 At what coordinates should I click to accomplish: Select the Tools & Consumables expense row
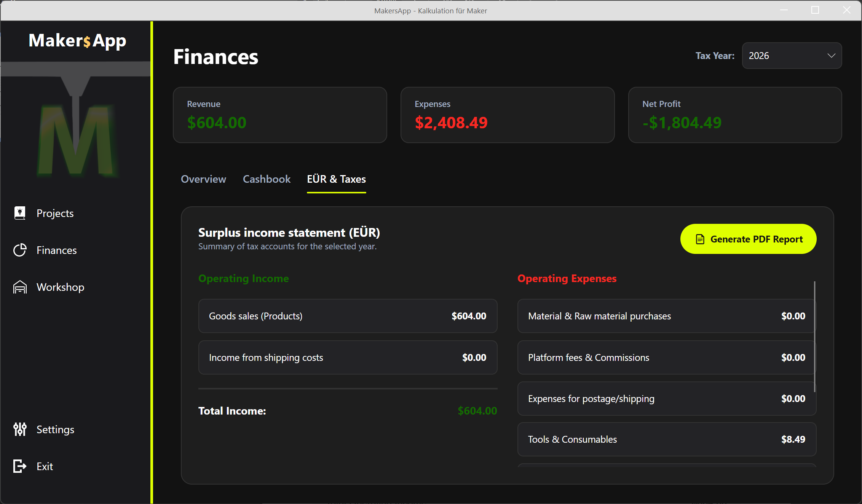coord(666,439)
